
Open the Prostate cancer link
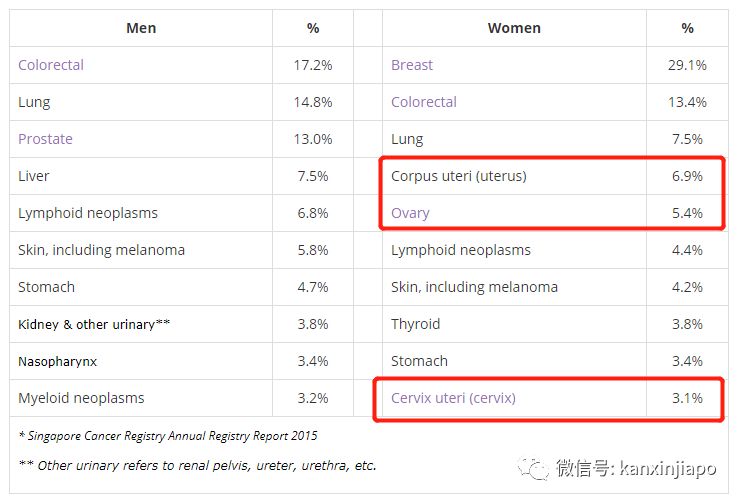[x=45, y=139]
